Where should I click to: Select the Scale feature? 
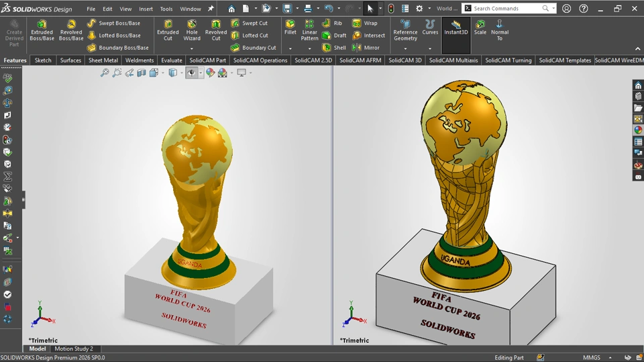[480, 28]
